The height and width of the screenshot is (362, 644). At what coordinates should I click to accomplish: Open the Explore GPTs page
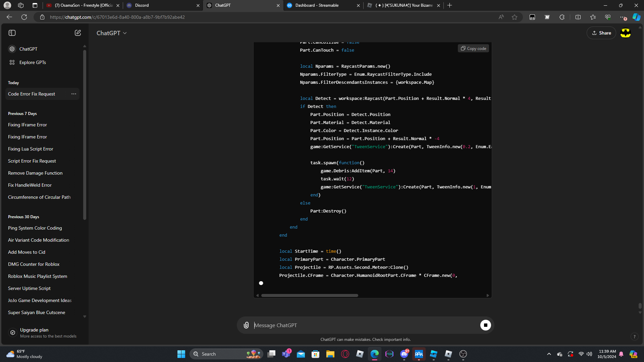click(x=33, y=62)
